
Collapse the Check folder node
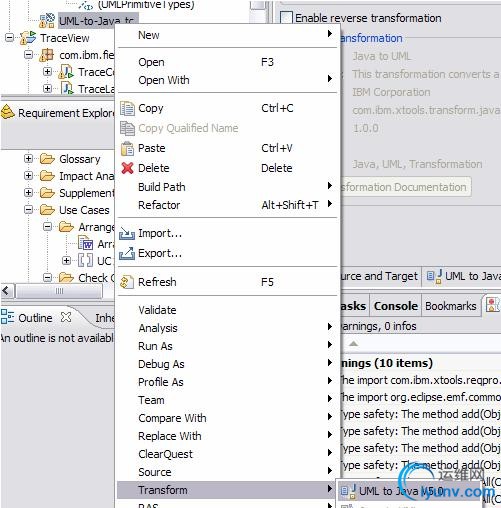point(48,277)
